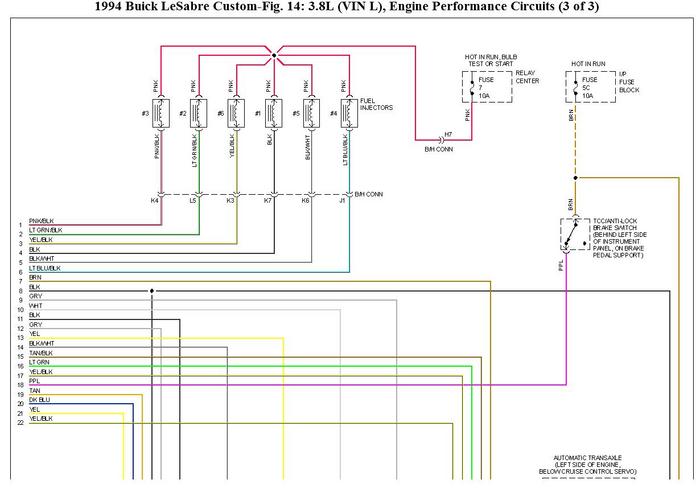Click the vertical "YEL/BLK" label below injector #6
700x488 pixels.
pyautogui.click(x=232, y=146)
